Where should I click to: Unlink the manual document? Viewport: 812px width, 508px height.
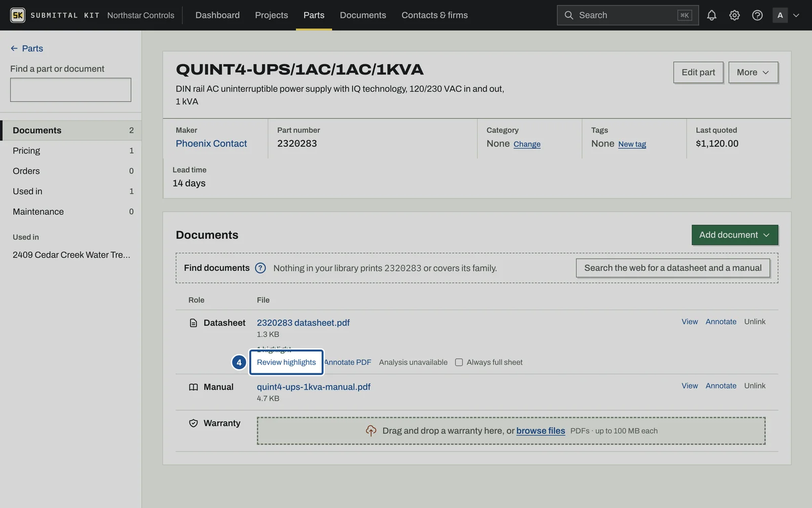tap(755, 386)
